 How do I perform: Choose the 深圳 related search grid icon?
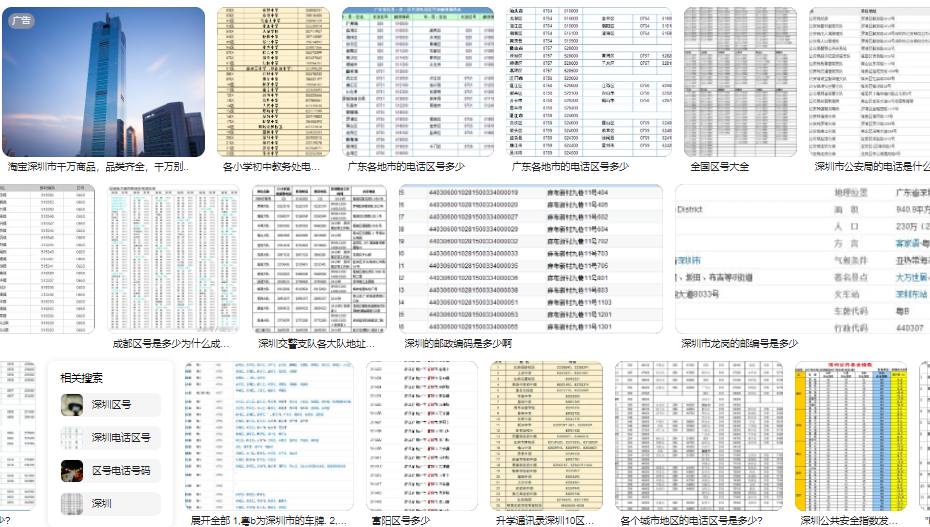point(72,503)
